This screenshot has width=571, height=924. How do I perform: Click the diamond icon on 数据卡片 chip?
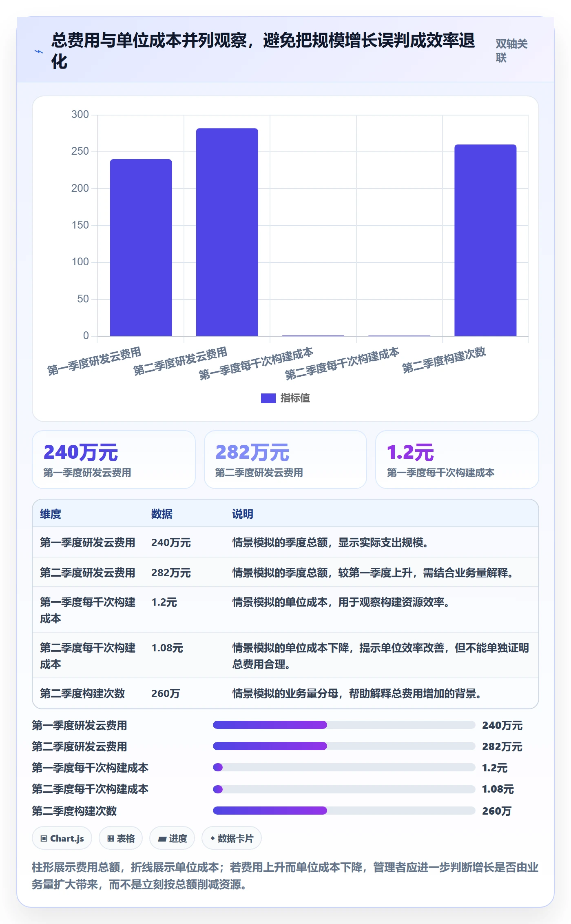(x=212, y=838)
